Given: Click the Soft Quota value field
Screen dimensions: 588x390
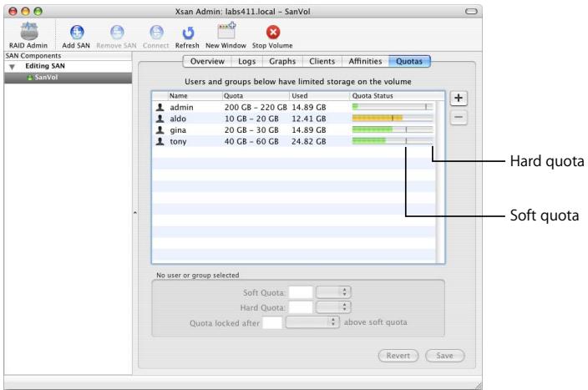Looking at the screenshot, I should tap(301, 292).
